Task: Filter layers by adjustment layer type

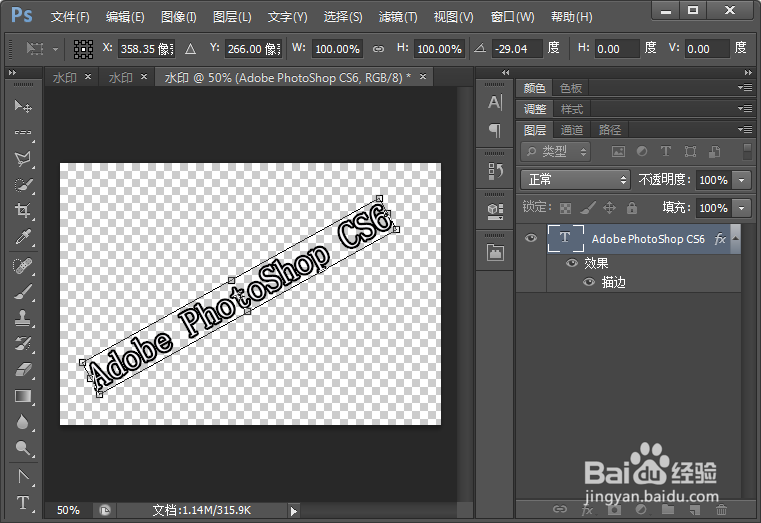Action: coord(642,152)
